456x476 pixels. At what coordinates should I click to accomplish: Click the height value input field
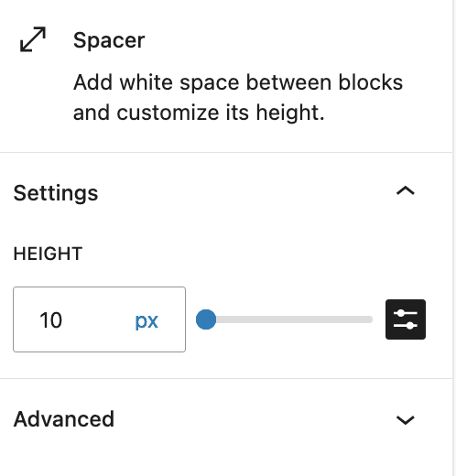point(99,319)
